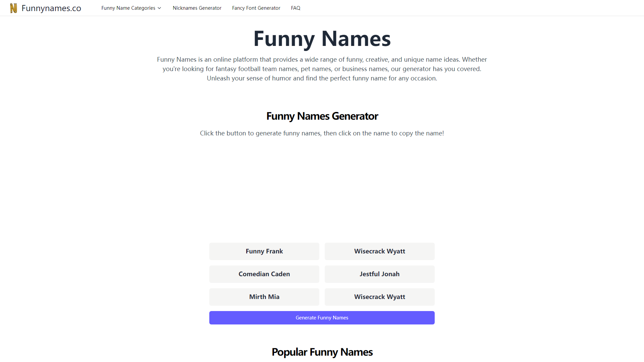Click the 'Wisecrack Wyatt' bottom tile
The width and height of the screenshot is (644, 362).
click(379, 297)
